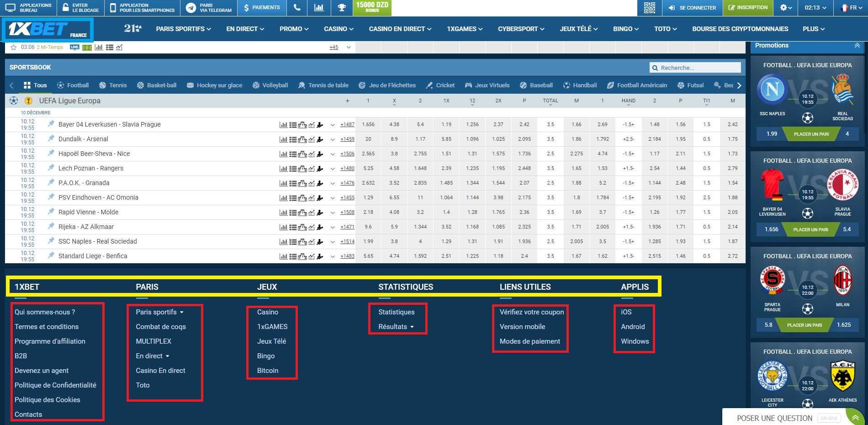Click the QR code icon
Screen dimensions: 868x425
click(649, 8)
